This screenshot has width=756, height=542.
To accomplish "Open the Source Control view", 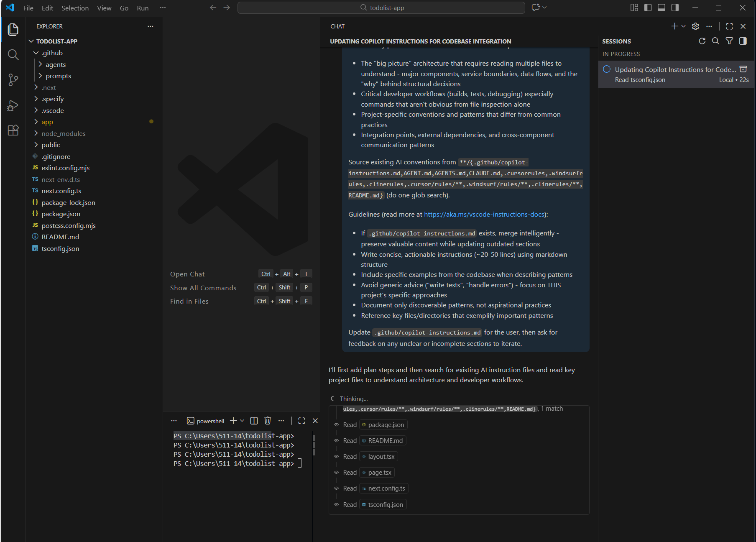I will tap(13, 80).
